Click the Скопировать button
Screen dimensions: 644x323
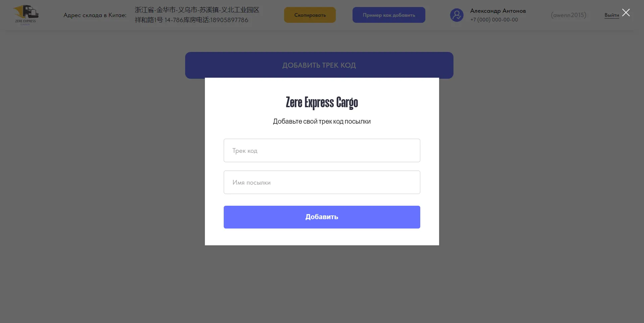click(310, 15)
